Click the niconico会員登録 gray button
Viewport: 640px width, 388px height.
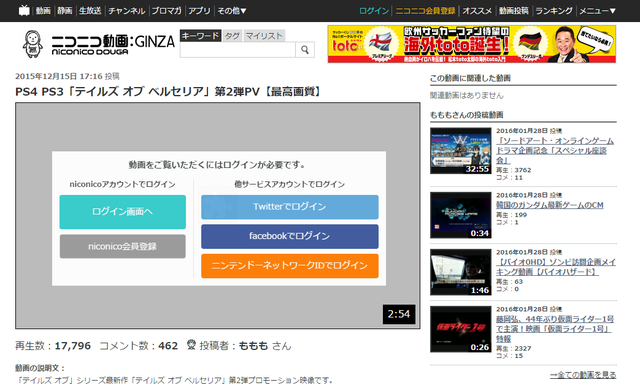point(122,246)
